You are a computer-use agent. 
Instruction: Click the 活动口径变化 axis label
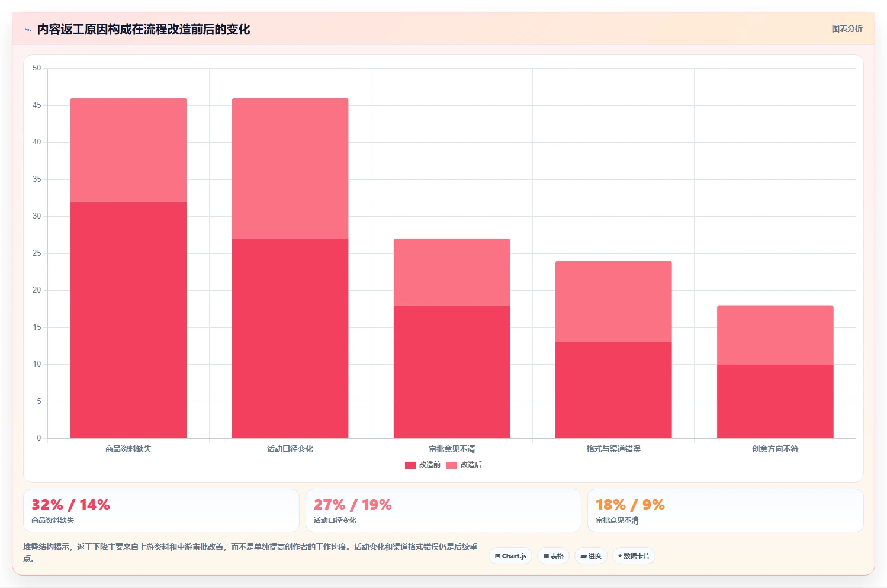point(290,449)
